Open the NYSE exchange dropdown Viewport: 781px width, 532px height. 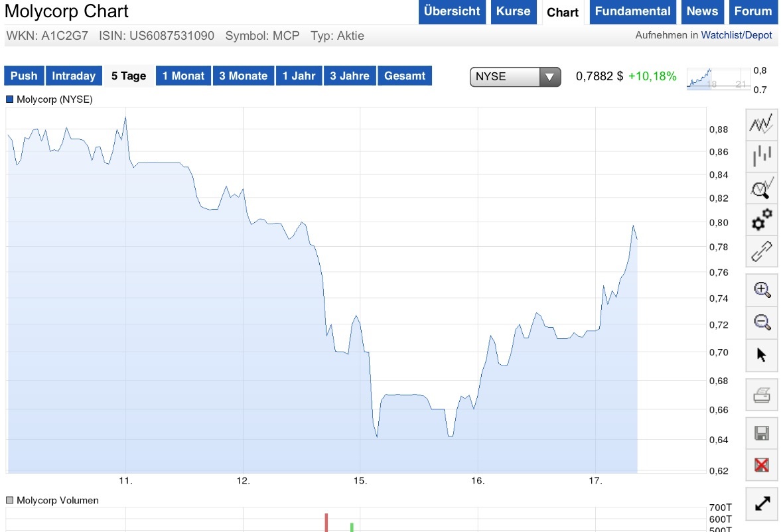pyautogui.click(x=515, y=77)
